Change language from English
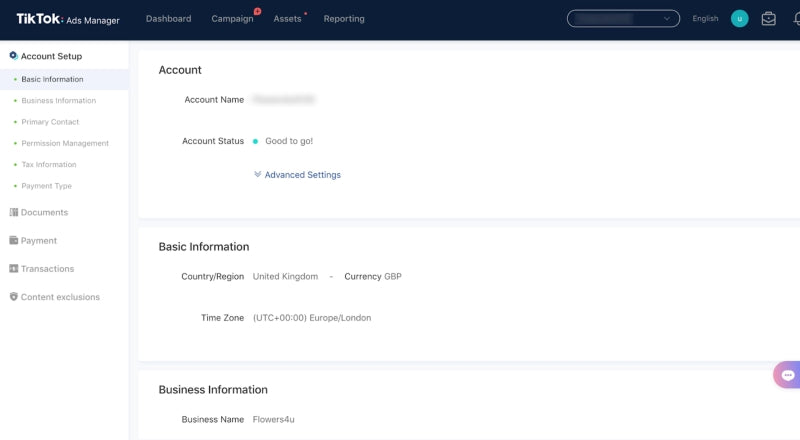This screenshot has height=440, width=800. point(705,18)
